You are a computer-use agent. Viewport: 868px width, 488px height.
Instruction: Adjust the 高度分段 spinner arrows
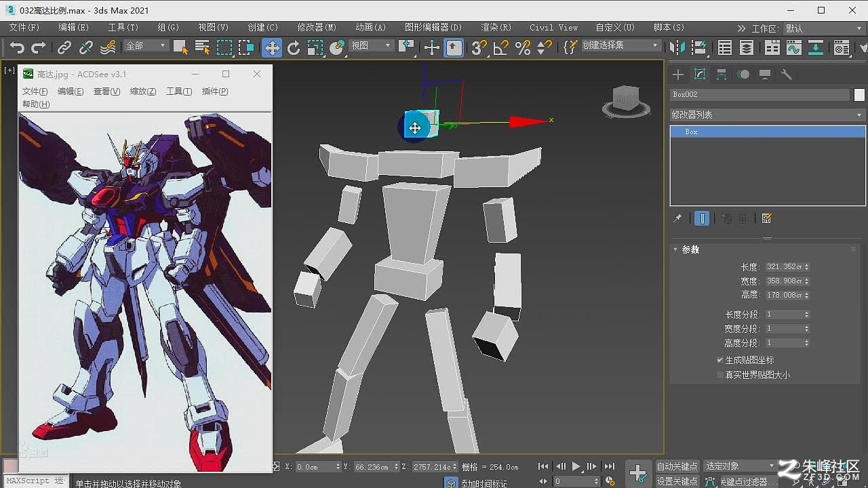(807, 343)
